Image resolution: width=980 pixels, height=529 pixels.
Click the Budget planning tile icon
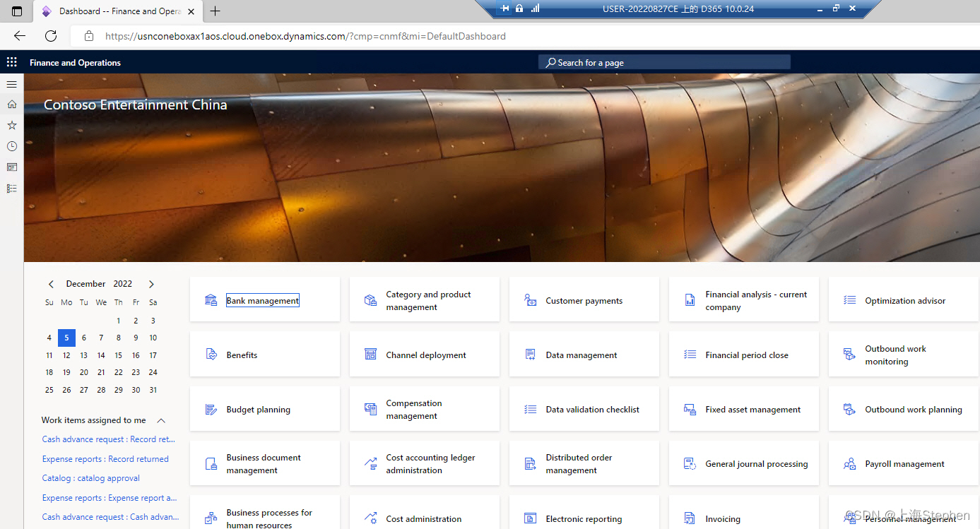[x=211, y=410]
